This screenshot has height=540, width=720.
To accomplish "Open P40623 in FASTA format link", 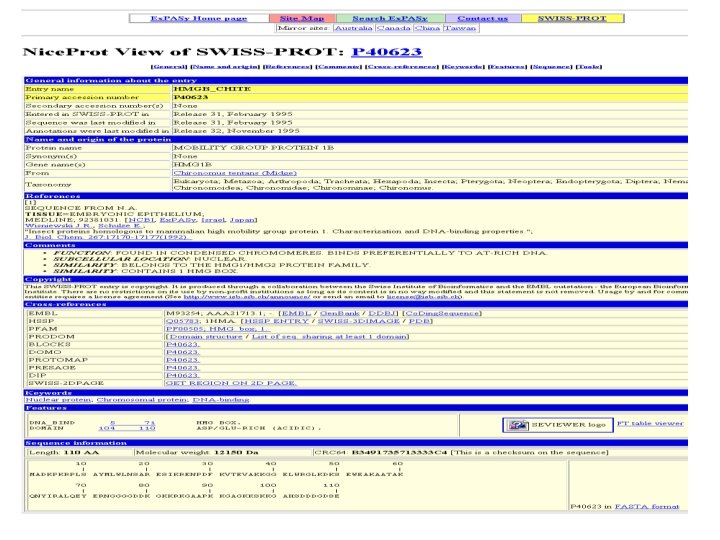I will coord(647,506).
